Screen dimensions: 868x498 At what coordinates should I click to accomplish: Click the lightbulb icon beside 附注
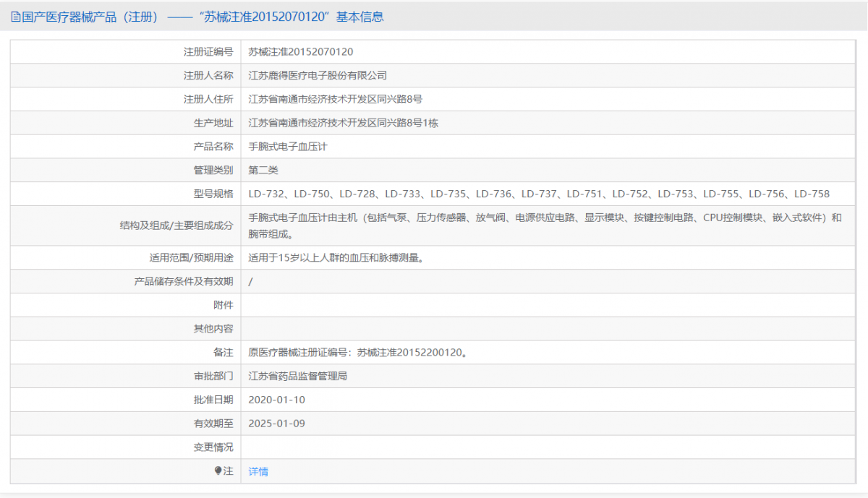click(217, 471)
